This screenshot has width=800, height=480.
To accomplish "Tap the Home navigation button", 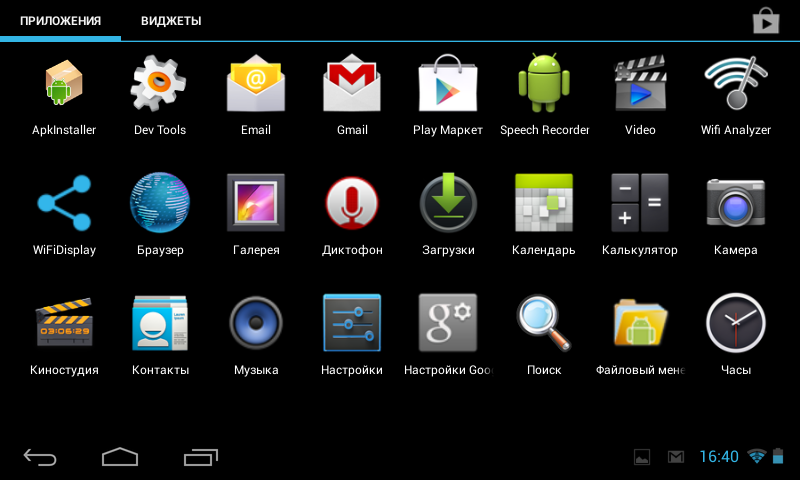I will pos(120,457).
